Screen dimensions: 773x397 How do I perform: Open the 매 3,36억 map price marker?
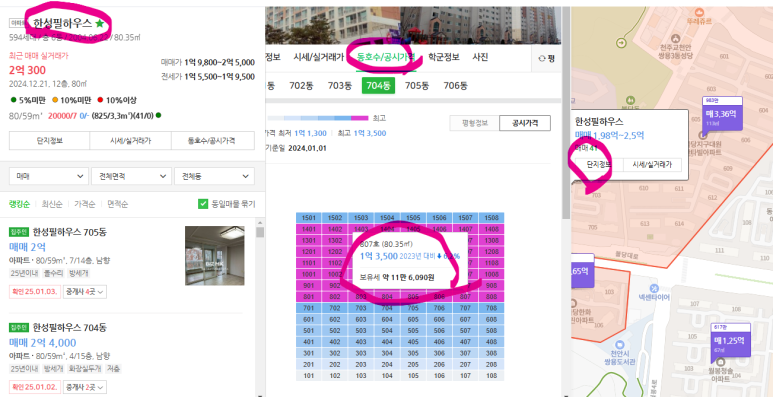tap(722, 113)
